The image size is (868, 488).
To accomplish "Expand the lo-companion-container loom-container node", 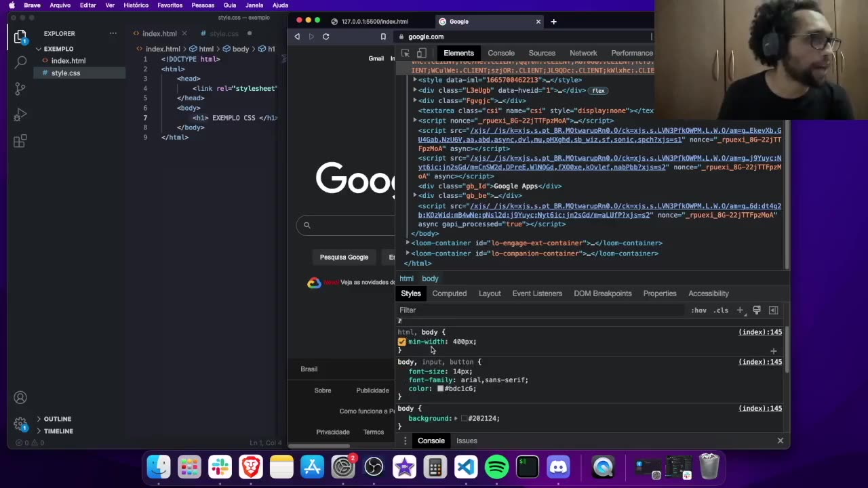I will 408,253.
